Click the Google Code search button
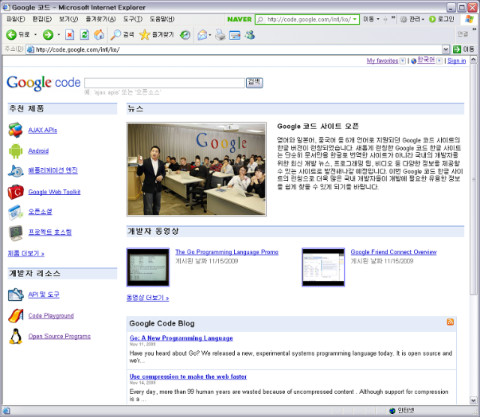The height and width of the screenshot is (417, 480). (254, 83)
